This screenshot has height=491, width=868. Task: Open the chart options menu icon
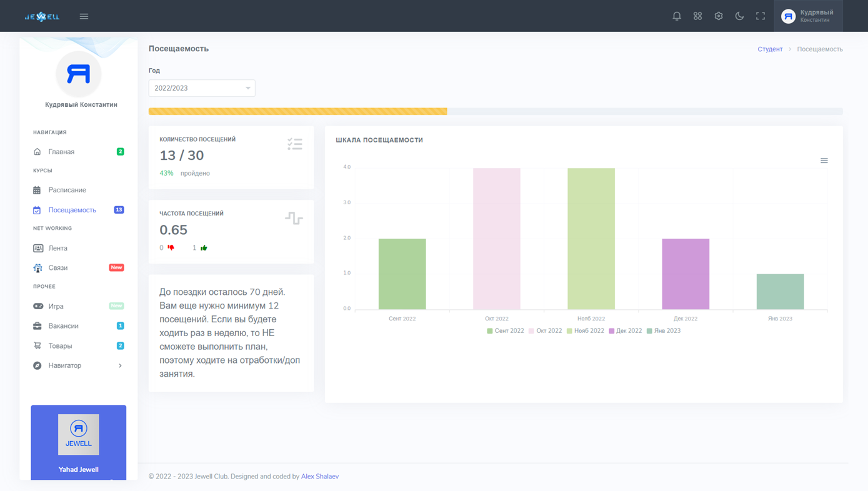click(x=824, y=161)
